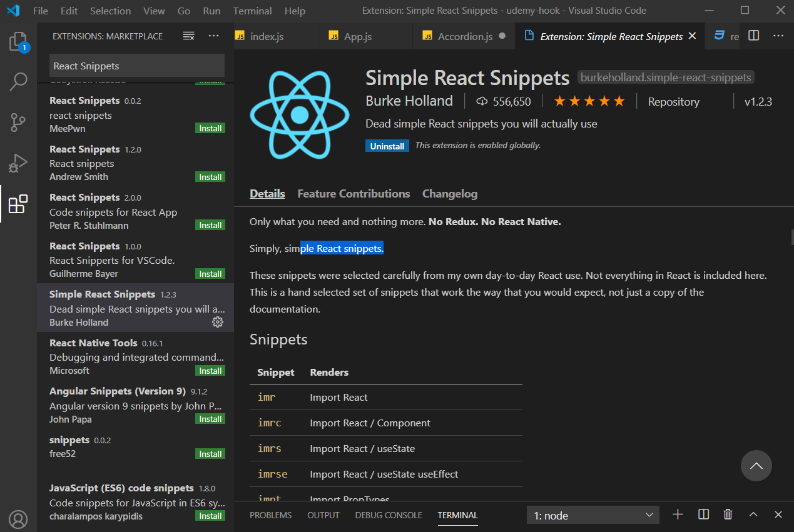Install JavaScript (ES6) code snippets
The height and width of the screenshot is (532, 794).
tap(210, 516)
